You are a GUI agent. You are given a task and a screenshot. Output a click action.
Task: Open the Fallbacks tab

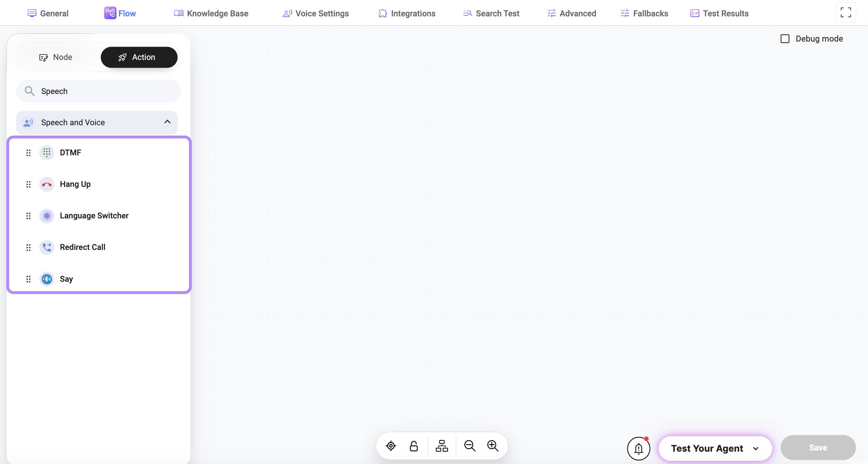644,13
